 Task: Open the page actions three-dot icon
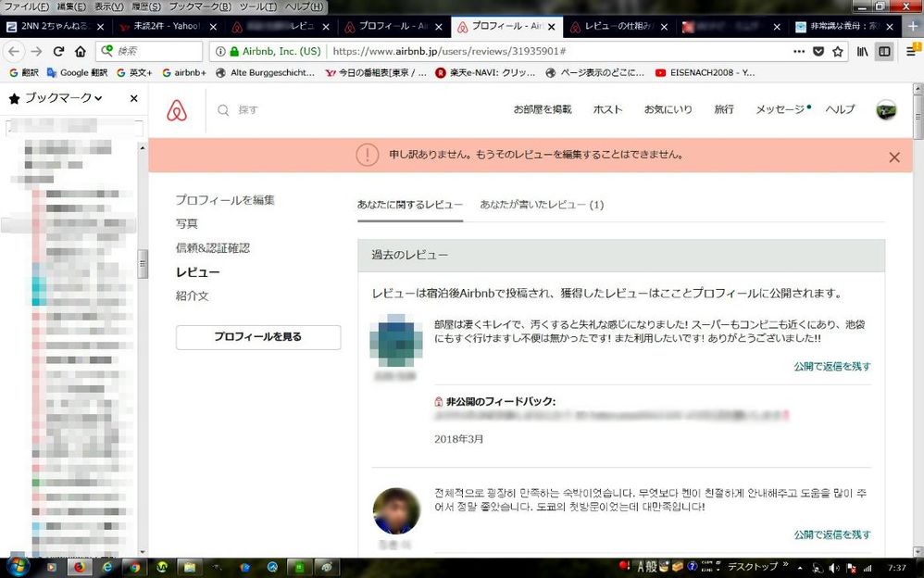pos(799,52)
